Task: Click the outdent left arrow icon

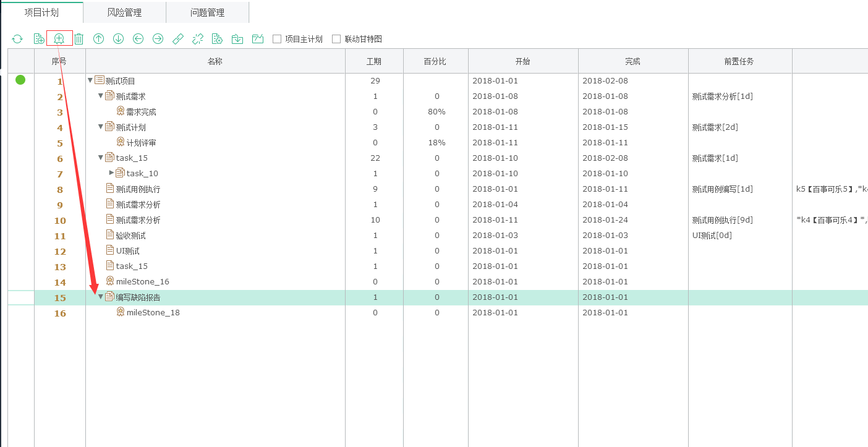Action: pos(138,39)
